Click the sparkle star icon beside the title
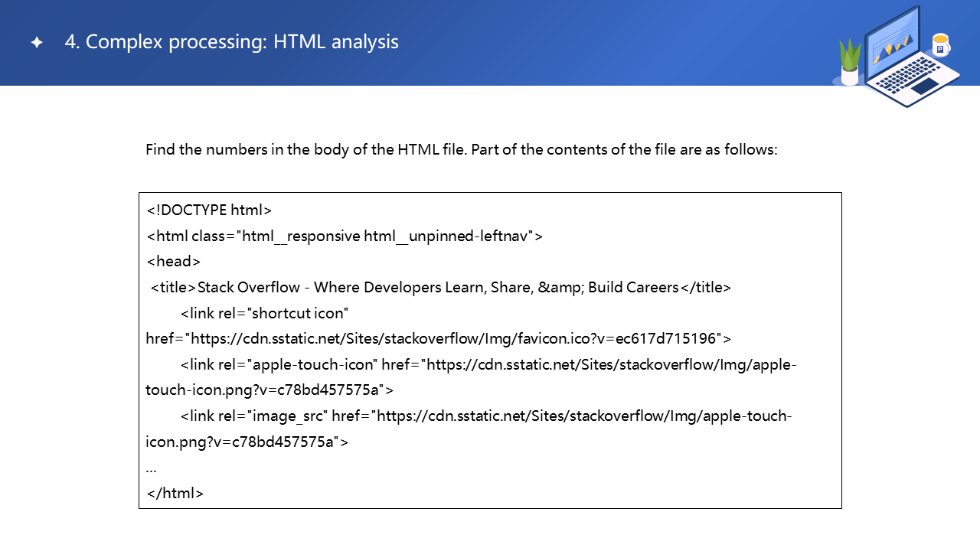The image size is (980, 551). click(x=37, y=43)
